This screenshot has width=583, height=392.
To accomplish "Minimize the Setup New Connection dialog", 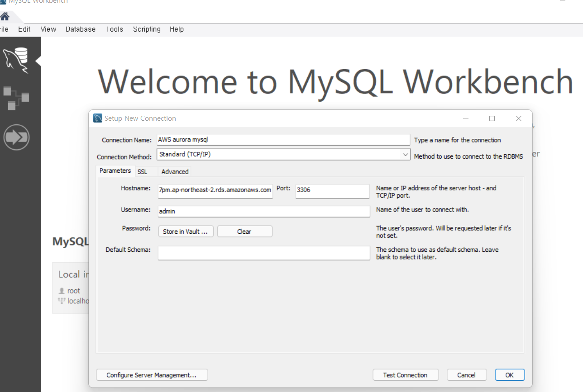I will 466,118.
